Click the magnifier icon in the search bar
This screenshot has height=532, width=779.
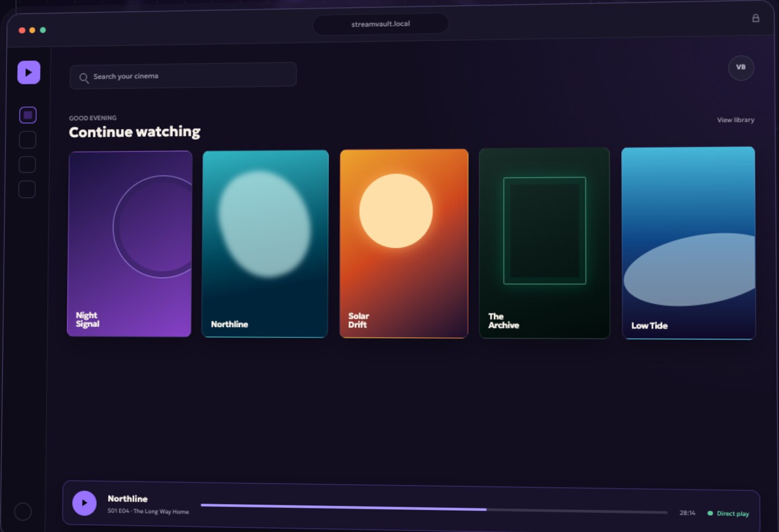84,78
